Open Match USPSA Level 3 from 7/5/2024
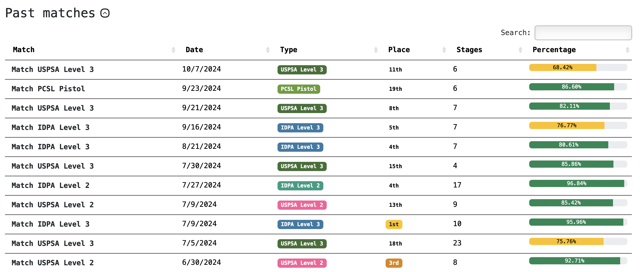Screen dimensions: 644x272 [53, 243]
